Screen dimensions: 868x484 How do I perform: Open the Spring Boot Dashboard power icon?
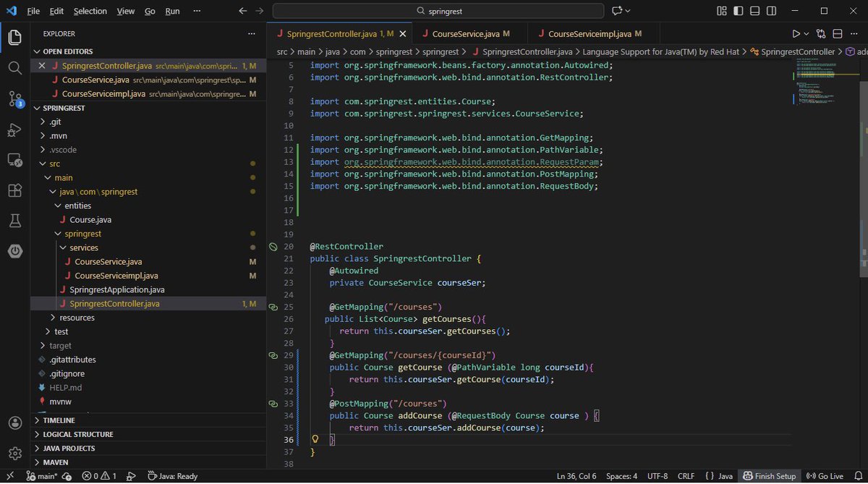coord(14,251)
